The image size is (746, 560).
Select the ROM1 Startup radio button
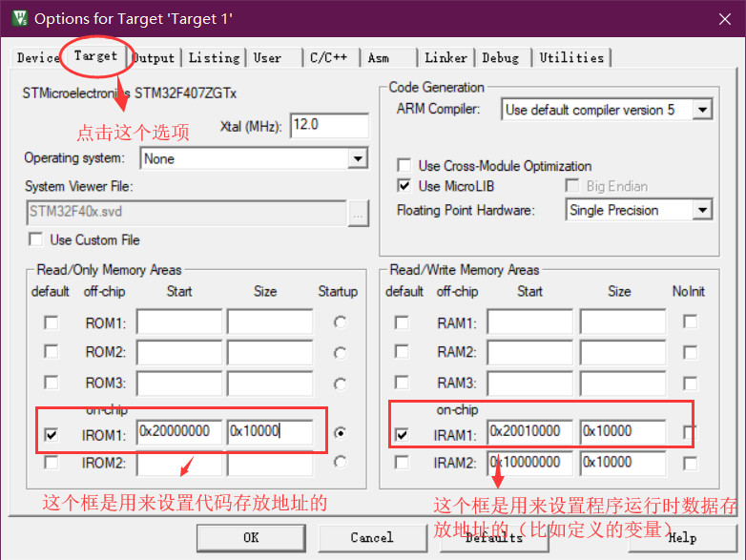pos(340,322)
